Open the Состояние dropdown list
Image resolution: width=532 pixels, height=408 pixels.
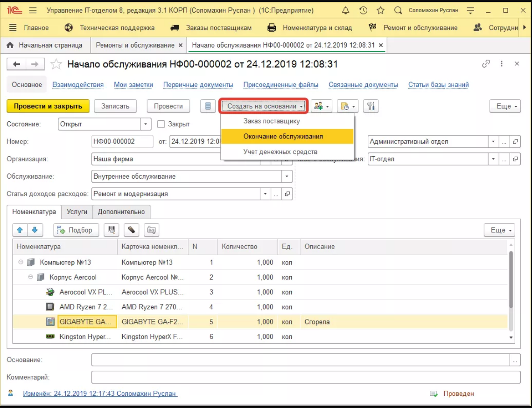point(146,124)
